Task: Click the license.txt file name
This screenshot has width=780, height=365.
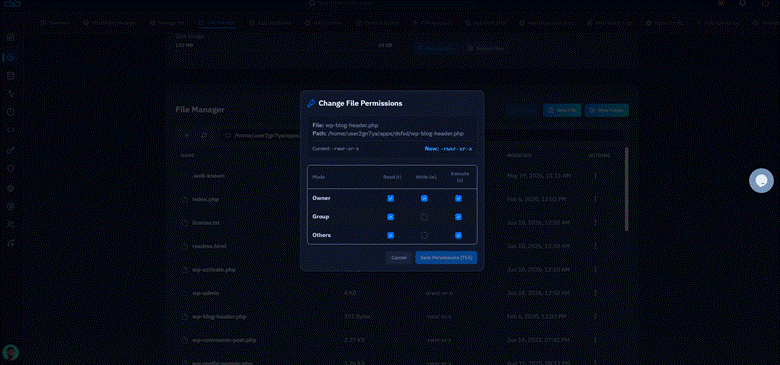Action: pyautogui.click(x=206, y=223)
